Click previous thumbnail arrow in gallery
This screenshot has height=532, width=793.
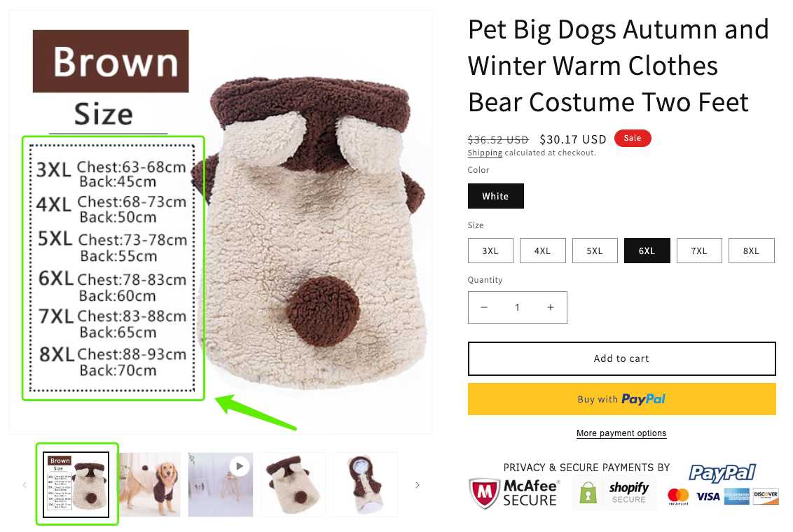[x=25, y=485]
